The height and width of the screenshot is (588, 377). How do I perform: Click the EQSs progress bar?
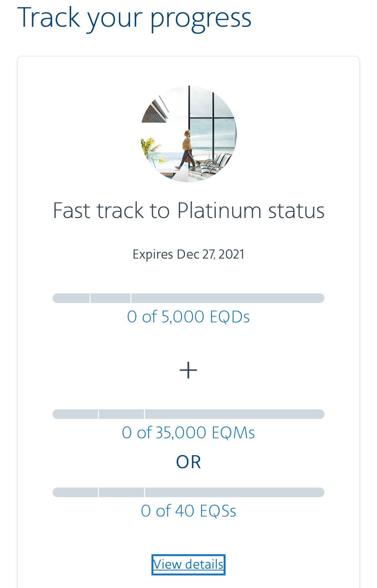[x=188, y=492]
